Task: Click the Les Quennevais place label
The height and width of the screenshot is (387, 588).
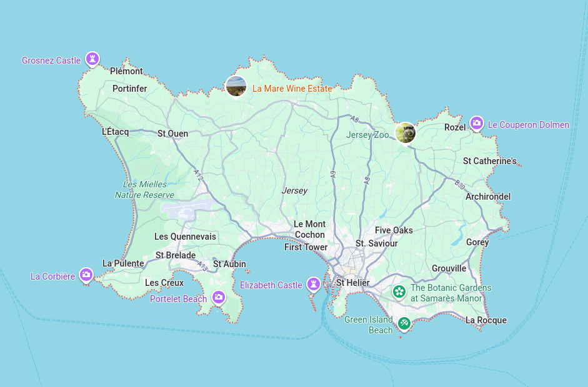Action: [185, 237]
